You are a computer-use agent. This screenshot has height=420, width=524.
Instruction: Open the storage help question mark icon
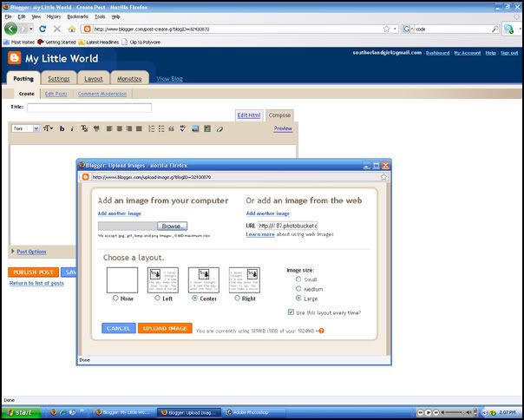pos(321,331)
